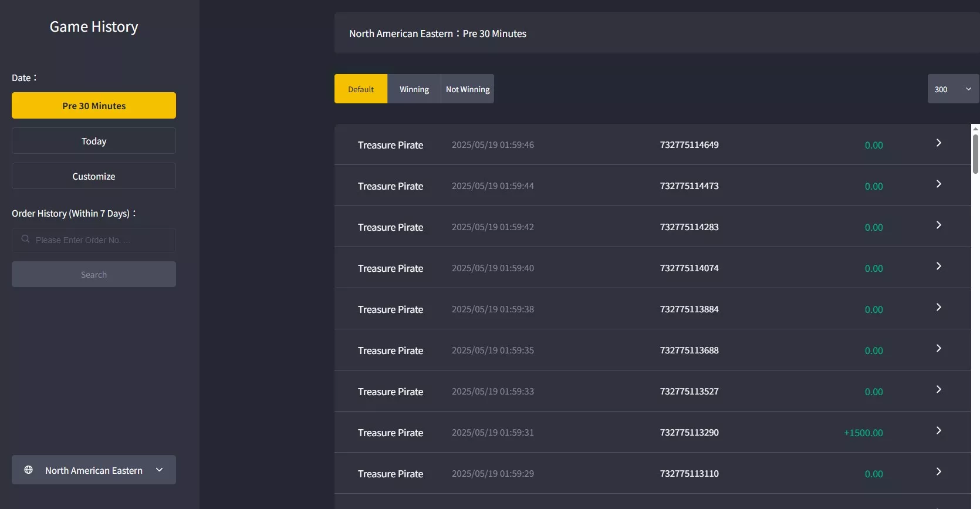Click the vertical scrollbar thumb of history list
Image resolution: width=980 pixels, height=509 pixels.
[975, 154]
